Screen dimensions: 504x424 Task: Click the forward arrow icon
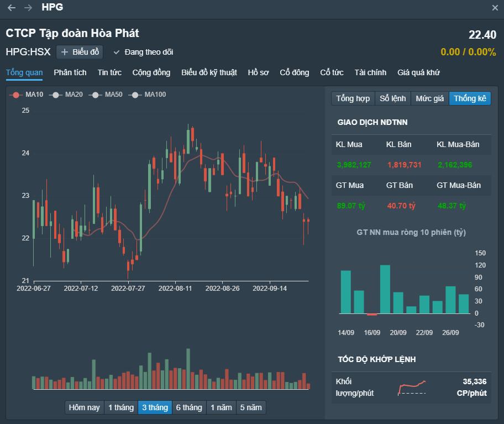tap(28, 8)
